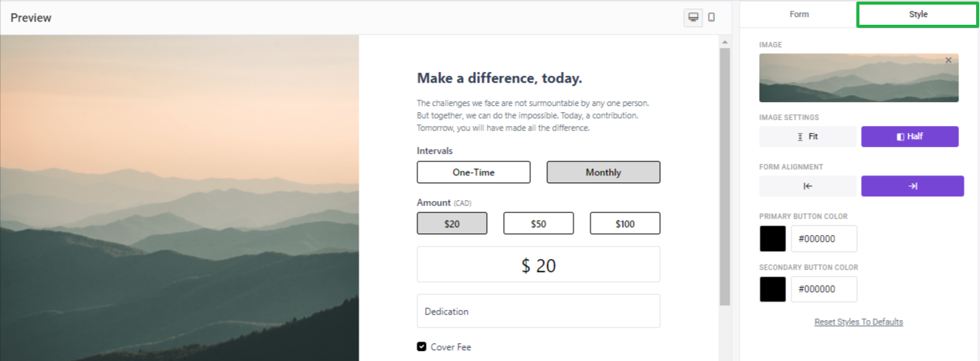
Task: Toggle the Cover Fee checkbox
Action: pyautogui.click(x=421, y=347)
